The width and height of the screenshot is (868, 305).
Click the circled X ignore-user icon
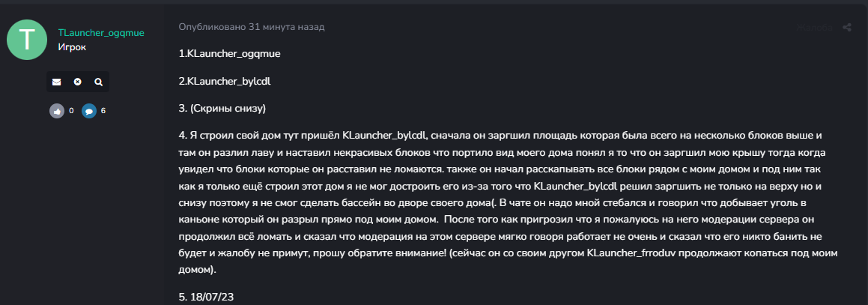77,82
